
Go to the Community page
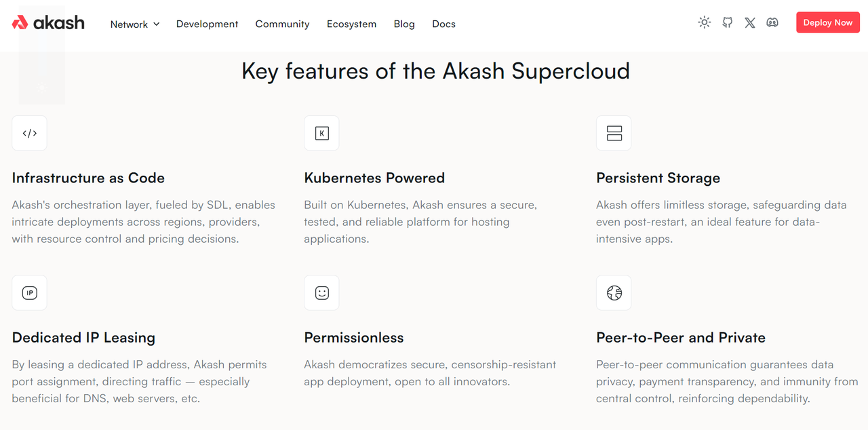282,24
